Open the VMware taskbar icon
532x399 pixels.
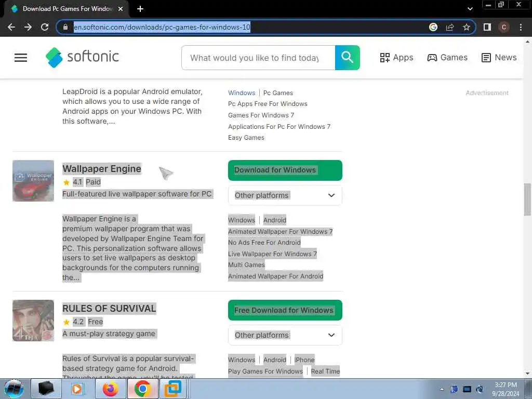point(172,389)
